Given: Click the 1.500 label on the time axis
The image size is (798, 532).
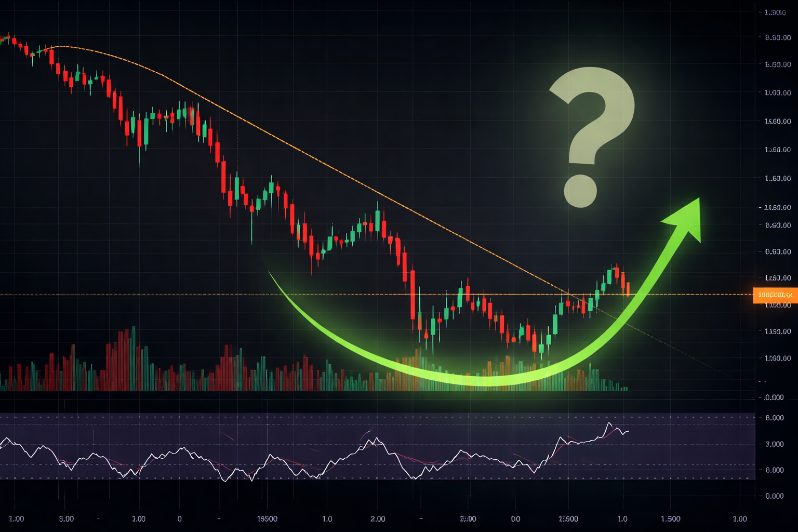Looking at the screenshot, I should point(670,518).
